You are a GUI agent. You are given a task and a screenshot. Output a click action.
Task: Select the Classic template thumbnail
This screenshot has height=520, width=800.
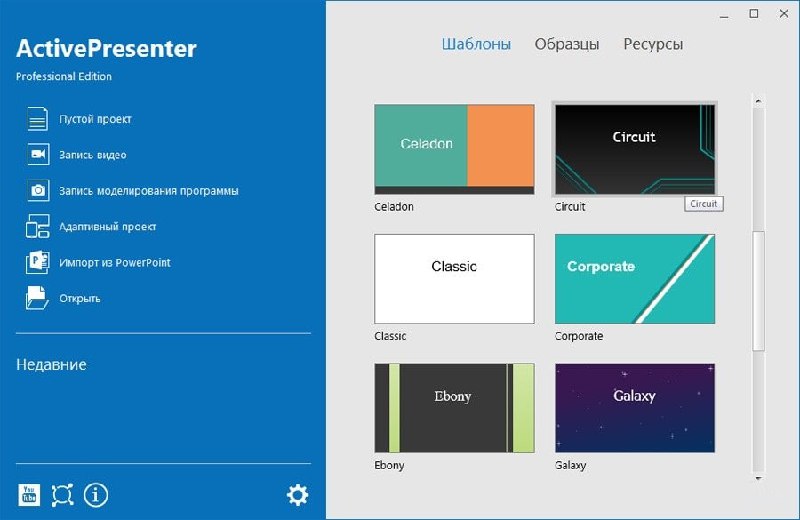(454, 279)
